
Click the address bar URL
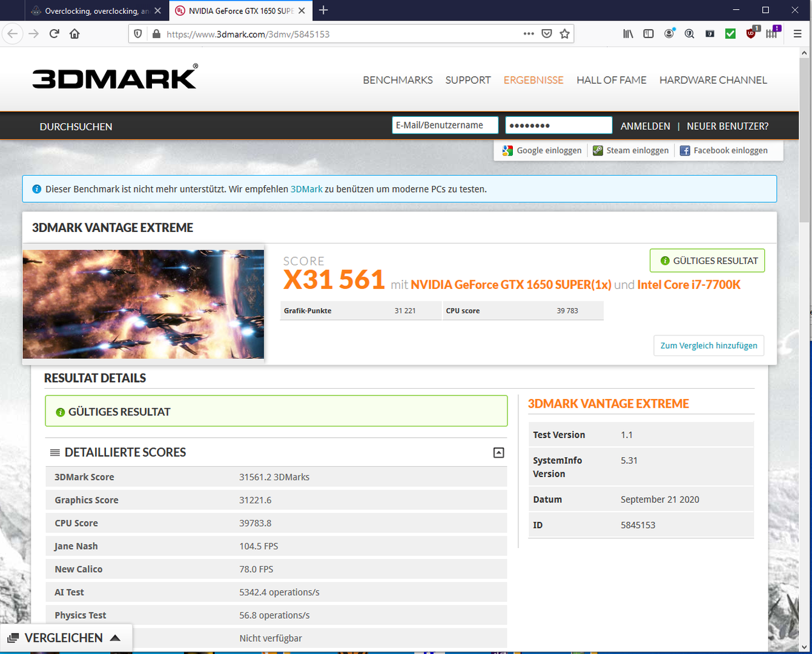click(x=248, y=35)
